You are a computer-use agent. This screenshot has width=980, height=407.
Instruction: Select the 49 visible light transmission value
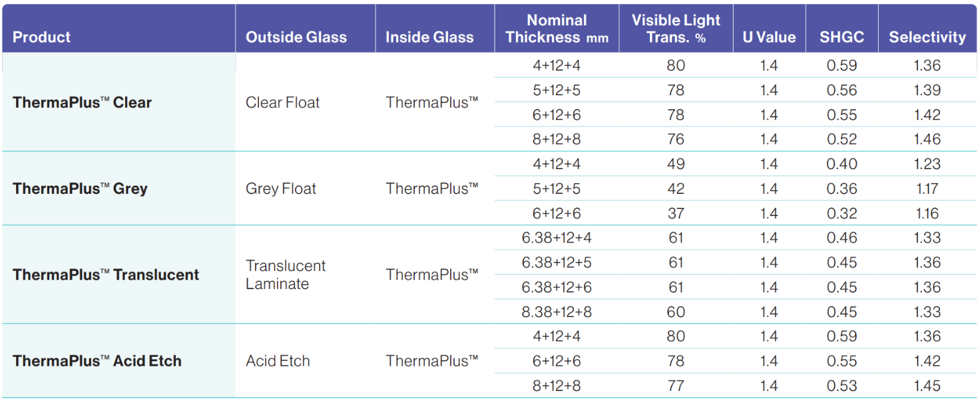(676, 164)
